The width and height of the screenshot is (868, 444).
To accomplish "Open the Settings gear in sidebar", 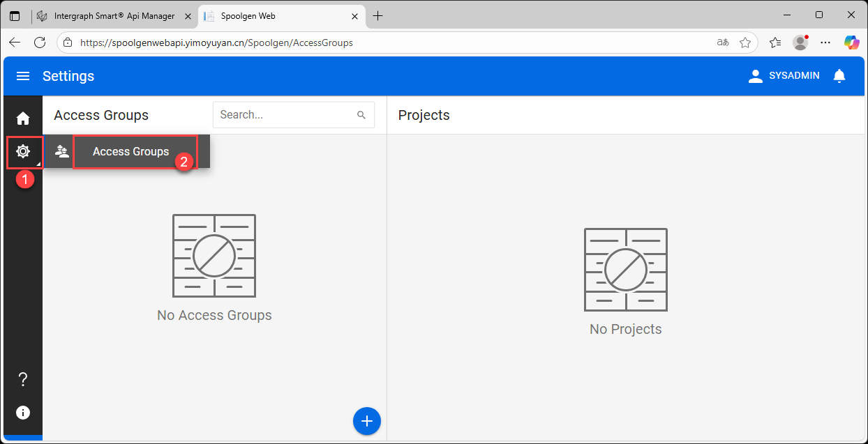I will click(23, 151).
